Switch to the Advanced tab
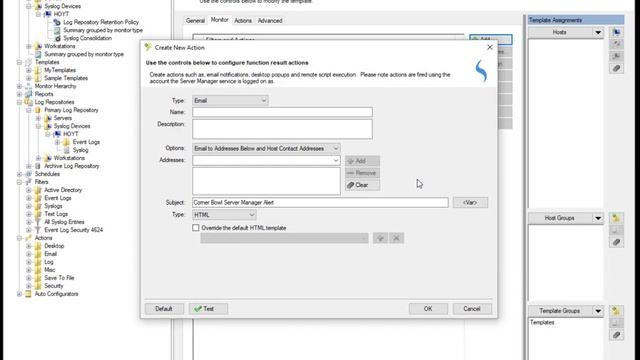Screen dimensions: 640x360 (x=270, y=20)
